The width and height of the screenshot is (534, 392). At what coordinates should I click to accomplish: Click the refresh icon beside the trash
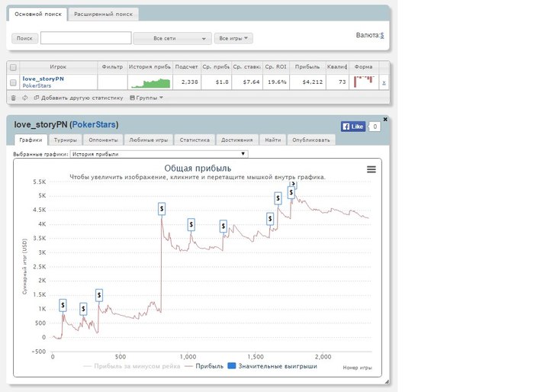pyautogui.click(x=25, y=98)
